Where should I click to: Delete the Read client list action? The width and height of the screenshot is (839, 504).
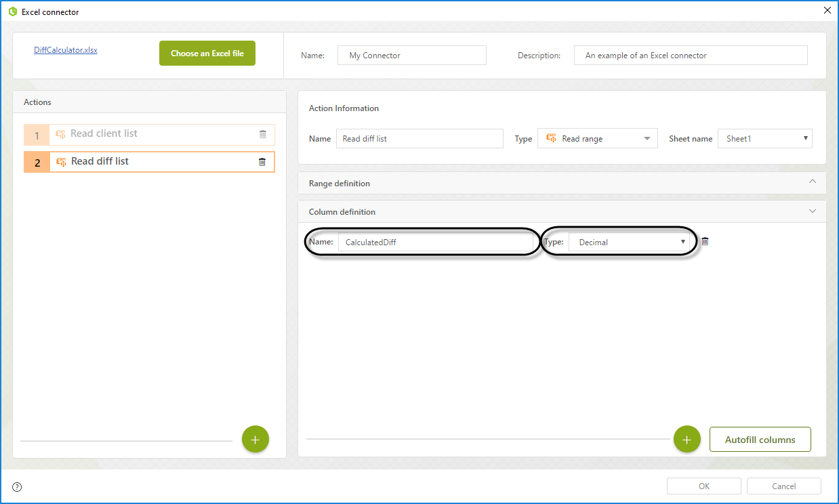[x=263, y=134]
